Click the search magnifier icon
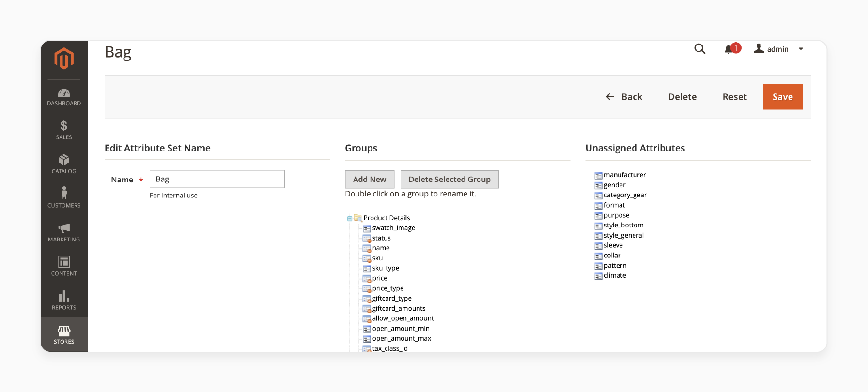 click(x=699, y=49)
